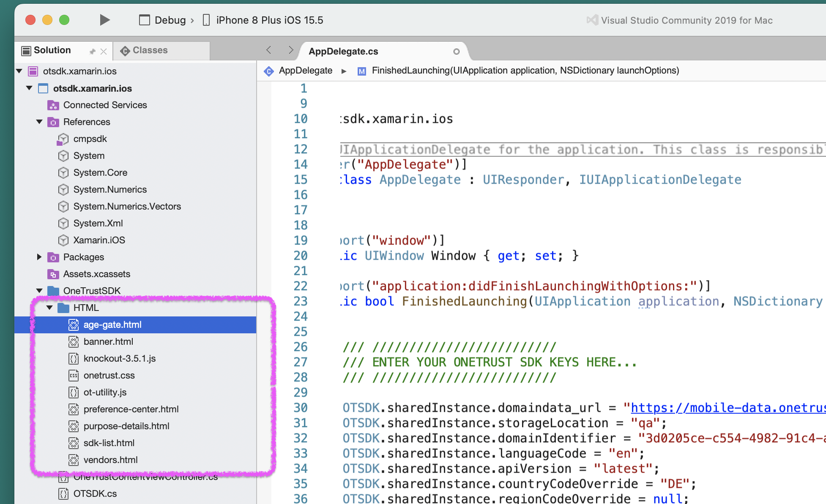Click the OTSDK.cs file icon
This screenshot has width=826, height=504.
pos(63,494)
